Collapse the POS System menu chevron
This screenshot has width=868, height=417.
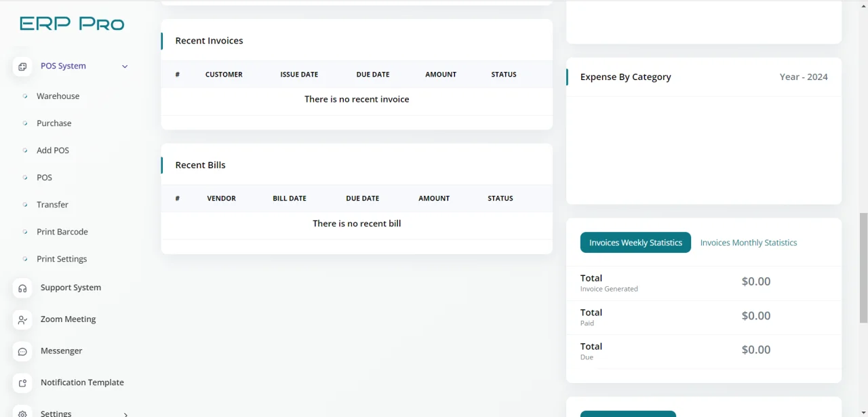coord(125,66)
